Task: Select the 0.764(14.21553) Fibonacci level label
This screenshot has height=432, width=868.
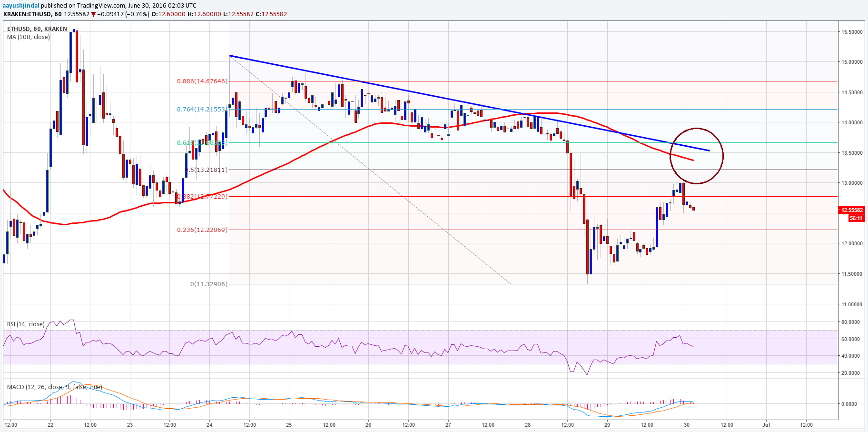Action: [202, 110]
